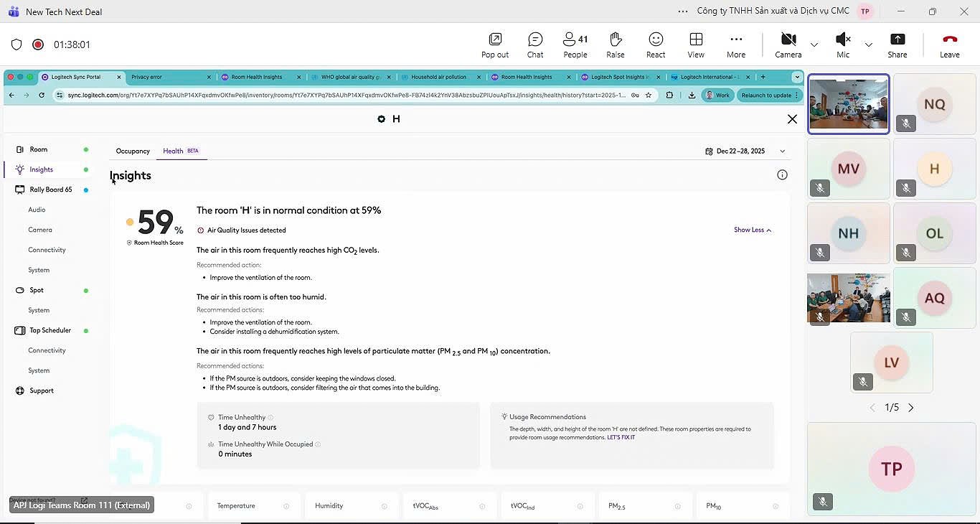Expand the Mic options dropdown arrow

click(869, 45)
